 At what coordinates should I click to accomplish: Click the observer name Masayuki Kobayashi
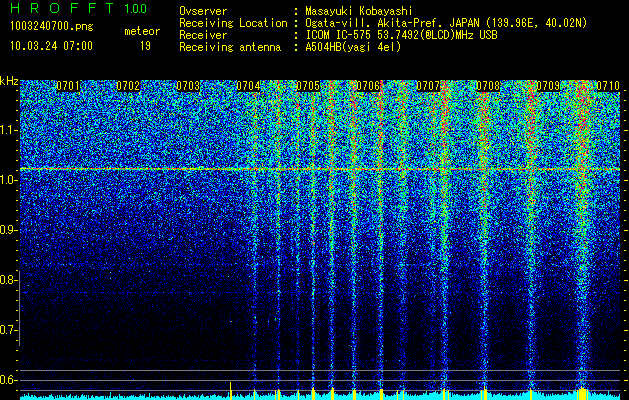pos(359,11)
